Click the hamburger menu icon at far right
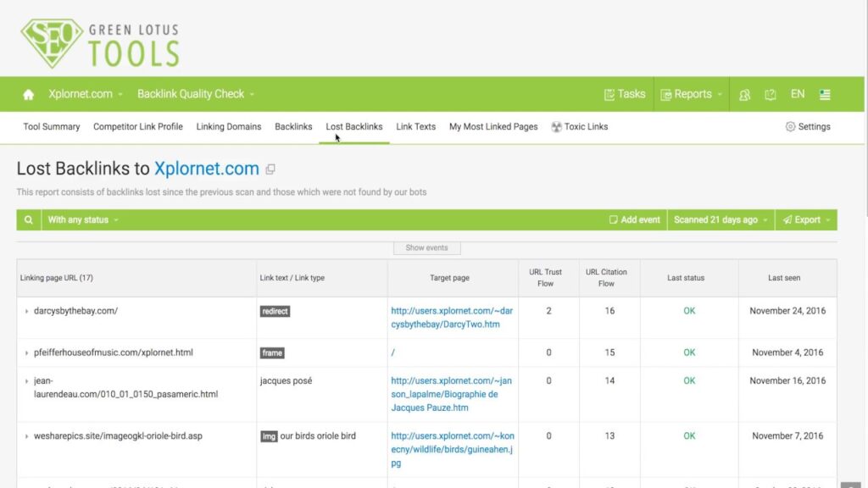 point(825,95)
